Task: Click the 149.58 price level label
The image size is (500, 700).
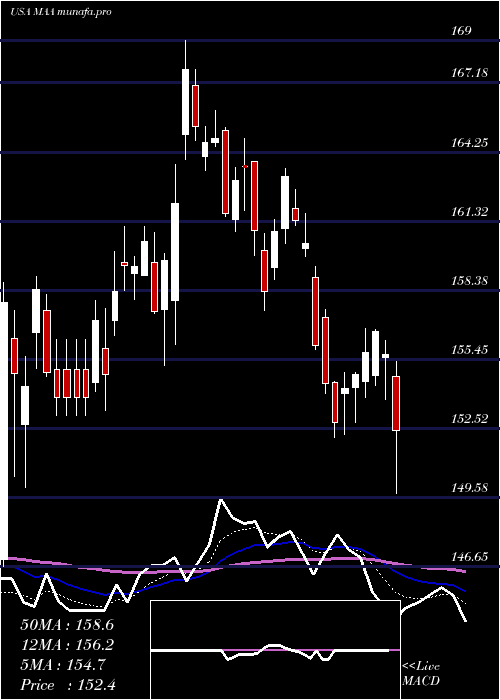Action: pyautogui.click(x=470, y=488)
